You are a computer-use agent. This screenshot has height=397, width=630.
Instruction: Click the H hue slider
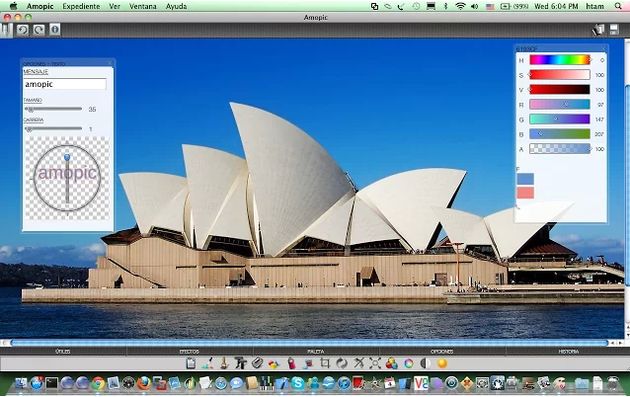tap(560, 60)
